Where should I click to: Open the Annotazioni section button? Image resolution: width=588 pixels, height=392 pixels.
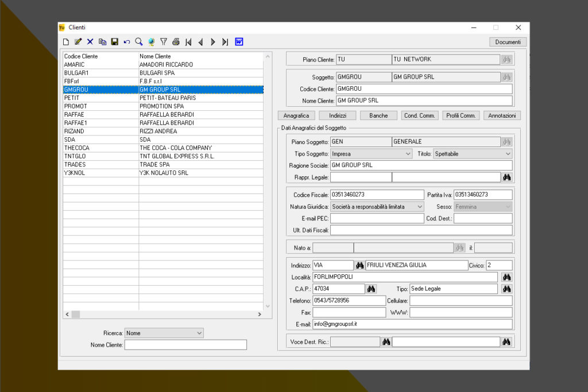click(x=502, y=115)
